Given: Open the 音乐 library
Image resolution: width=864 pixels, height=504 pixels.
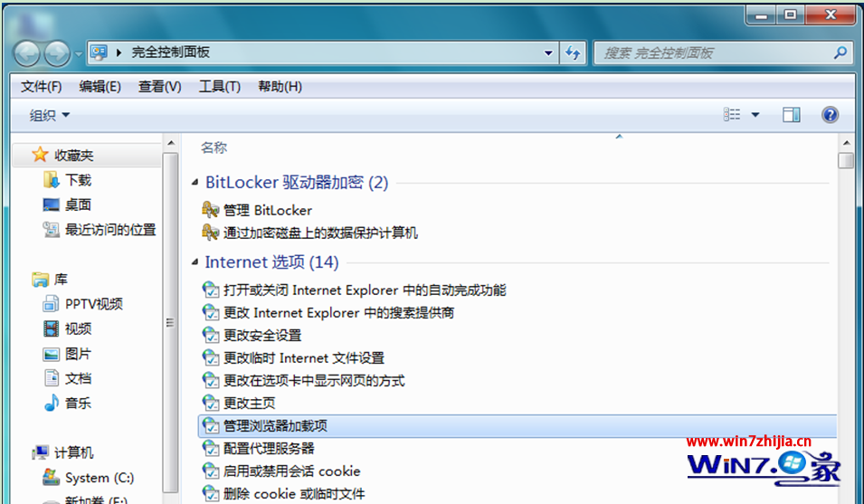Looking at the screenshot, I should 78,404.
